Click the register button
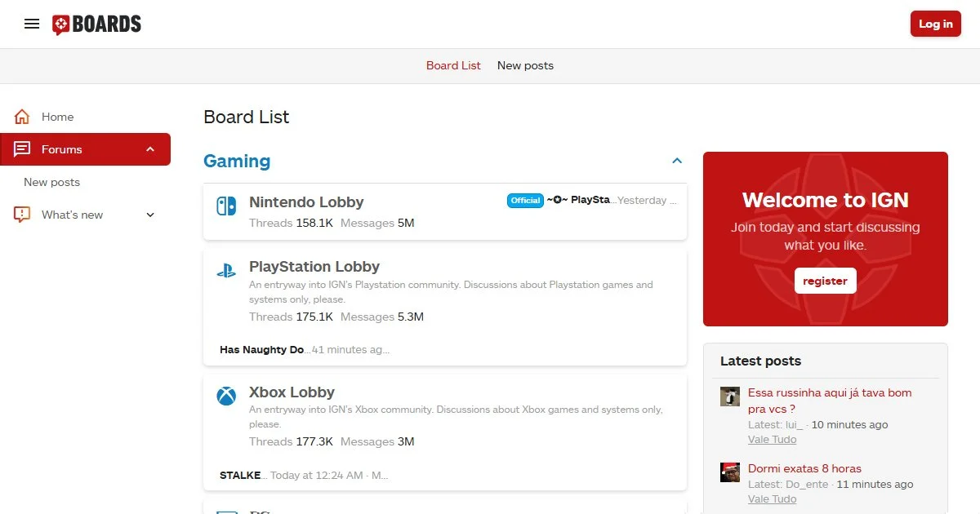Screen dimensions: 980x514 coord(825,281)
